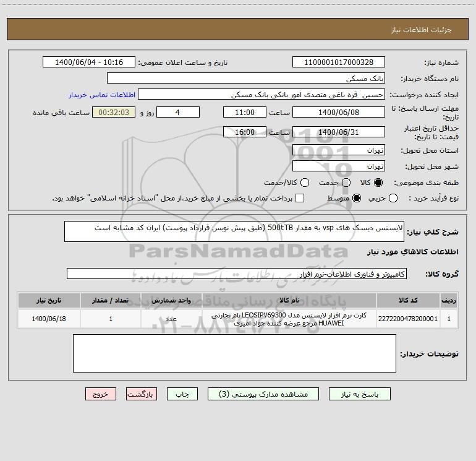Select the خدمت radio button
The width and height of the screenshot is (476, 461).
point(346,183)
